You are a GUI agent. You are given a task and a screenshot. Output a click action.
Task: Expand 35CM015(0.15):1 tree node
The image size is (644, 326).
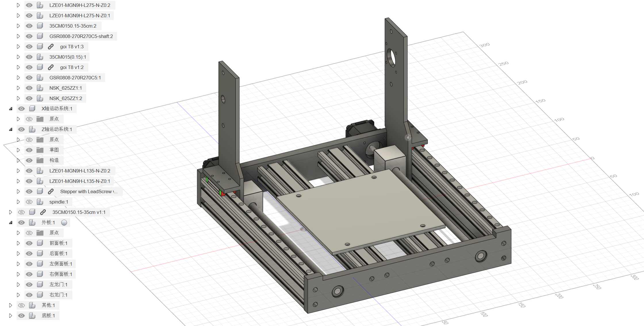pos(18,57)
